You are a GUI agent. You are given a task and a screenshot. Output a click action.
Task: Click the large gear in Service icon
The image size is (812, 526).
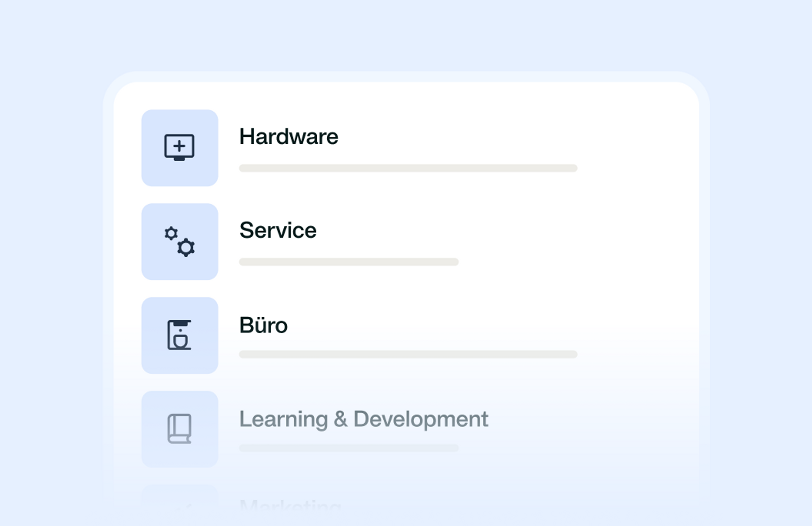pos(186,247)
